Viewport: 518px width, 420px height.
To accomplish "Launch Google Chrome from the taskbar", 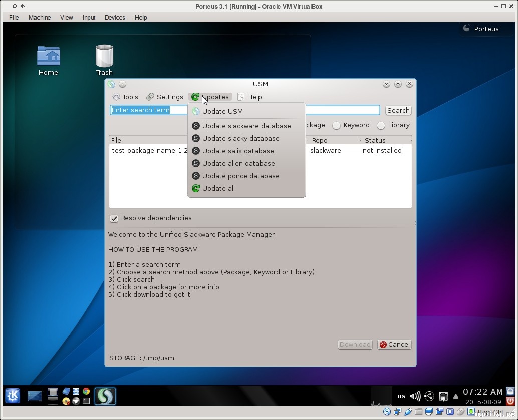I will click(86, 391).
